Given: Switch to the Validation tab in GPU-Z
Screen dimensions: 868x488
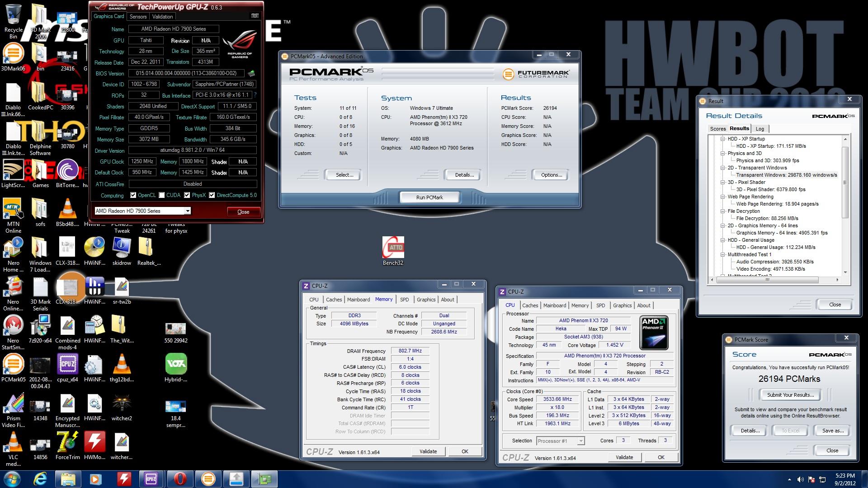Looking at the screenshot, I should (x=162, y=16).
